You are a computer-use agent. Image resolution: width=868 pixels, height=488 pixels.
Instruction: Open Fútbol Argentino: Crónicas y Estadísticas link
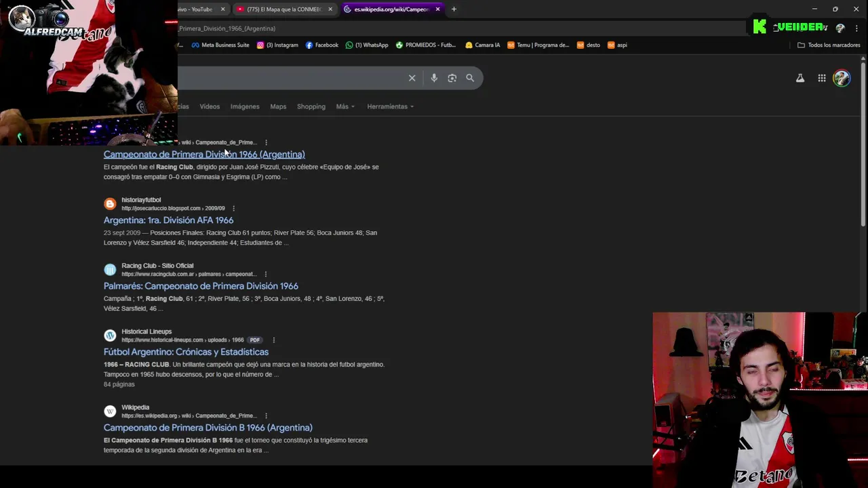pos(186,352)
